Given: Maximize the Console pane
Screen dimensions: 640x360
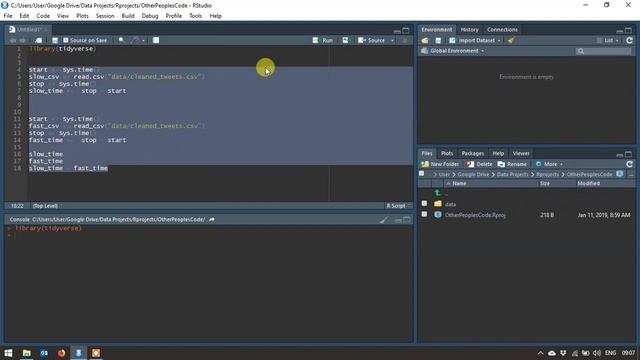Looking at the screenshot, I should pos(407,220).
